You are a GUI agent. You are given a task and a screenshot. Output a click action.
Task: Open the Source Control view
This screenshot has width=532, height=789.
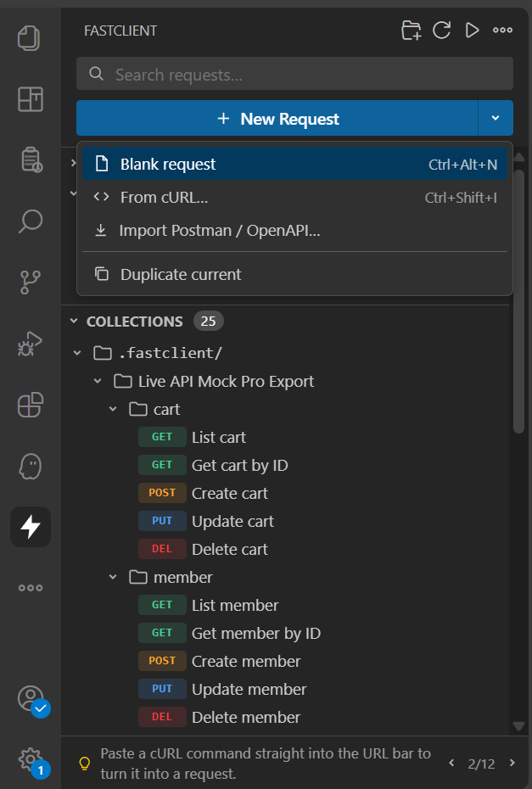(31, 283)
